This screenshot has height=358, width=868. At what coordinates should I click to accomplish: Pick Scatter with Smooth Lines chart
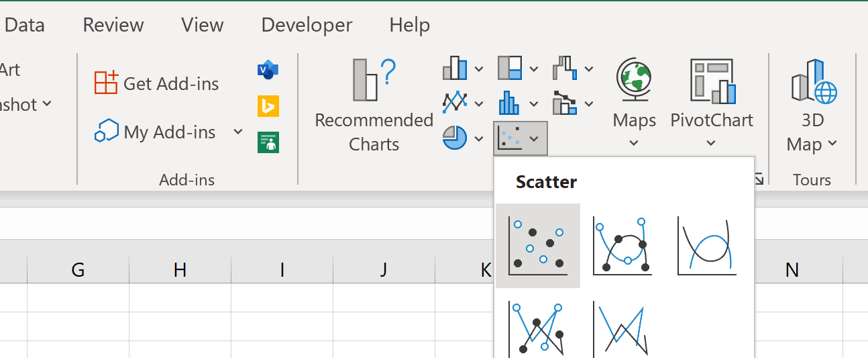[x=706, y=246]
